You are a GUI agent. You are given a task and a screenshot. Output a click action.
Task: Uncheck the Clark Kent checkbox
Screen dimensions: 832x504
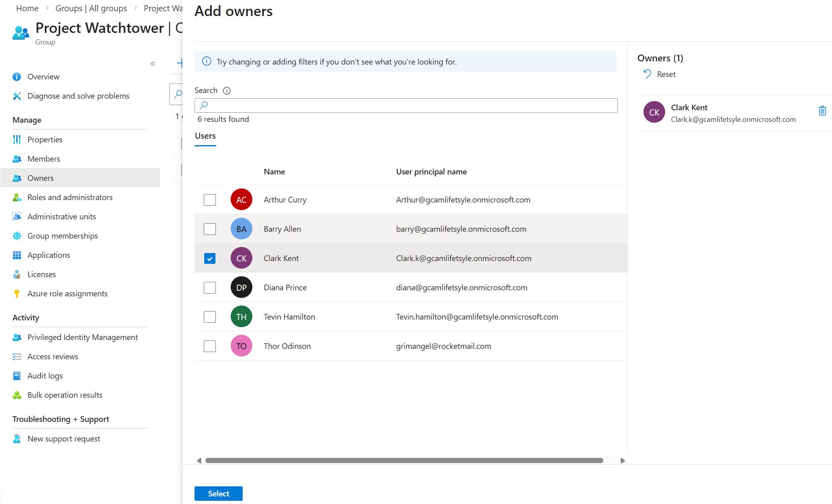tap(210, 258)
